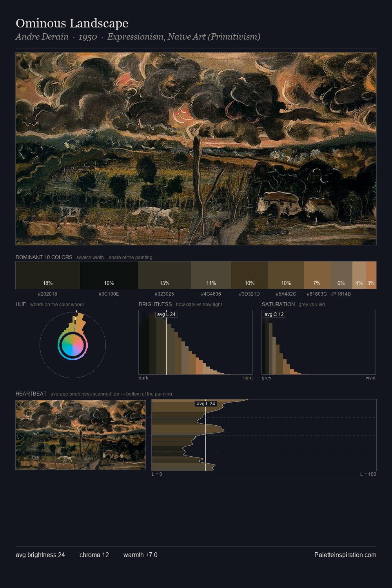Click the hex label '#81603C'

click(x=317, y=294)
